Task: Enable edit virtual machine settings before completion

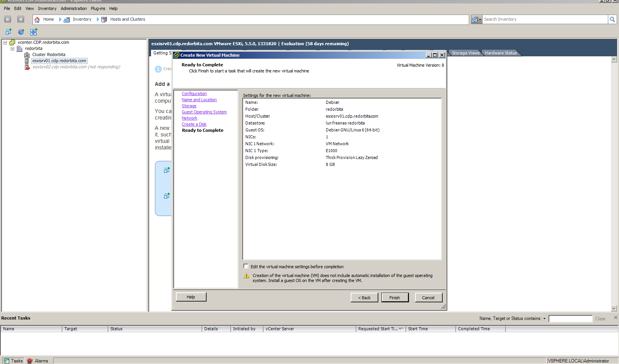Action: tap(246, 266)
